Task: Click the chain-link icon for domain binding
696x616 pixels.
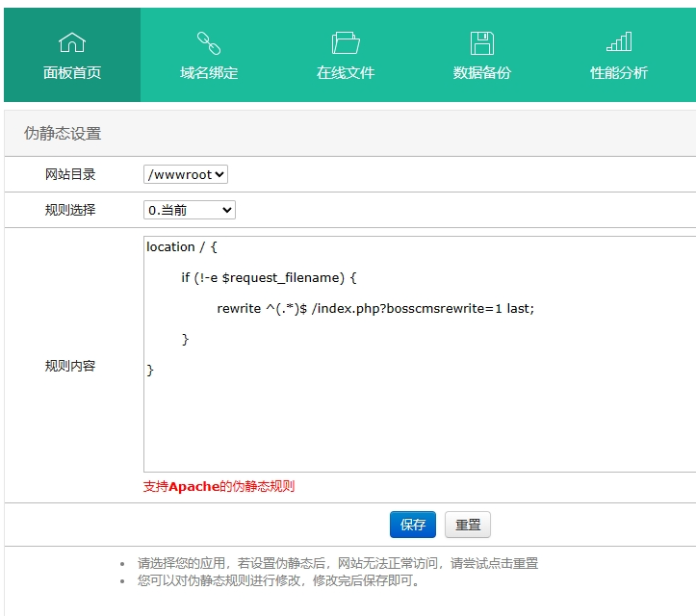Action: pos(209,42)
